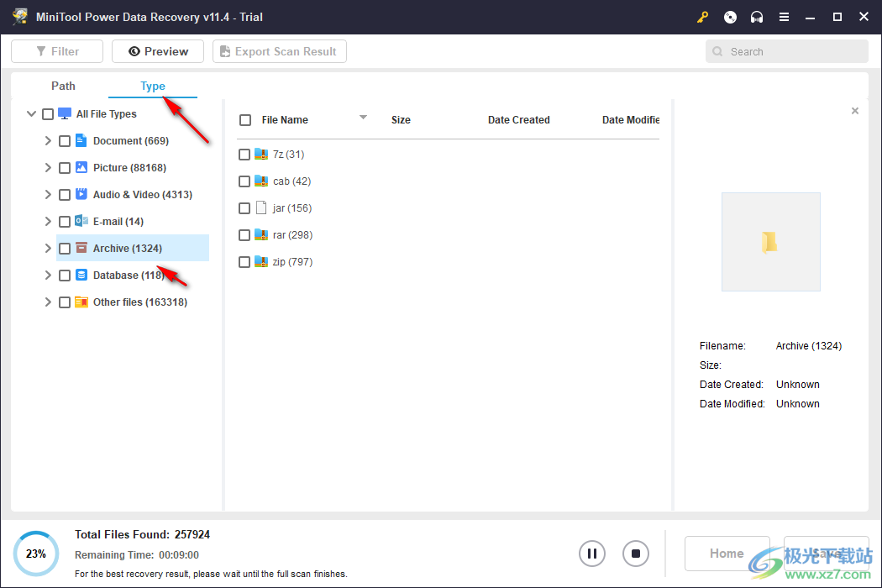The image size is (882, 588).
Task: Click the MiniTool app logo icon
Action: (20, 16)
